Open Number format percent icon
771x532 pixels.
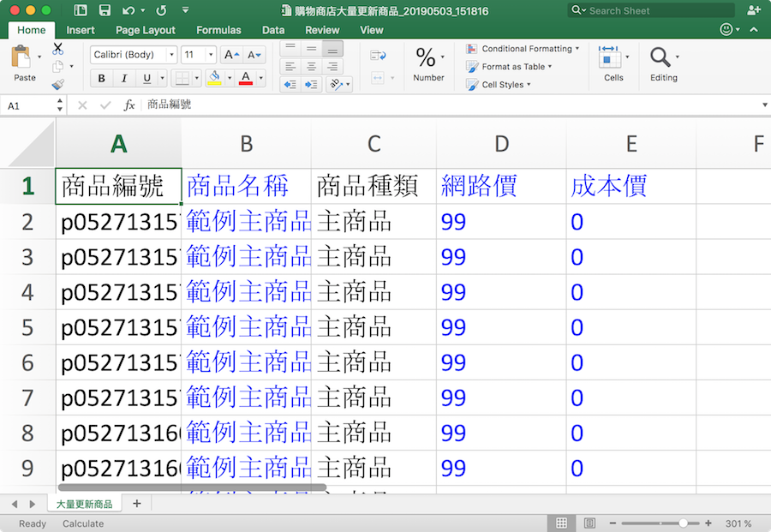point(426,57)
